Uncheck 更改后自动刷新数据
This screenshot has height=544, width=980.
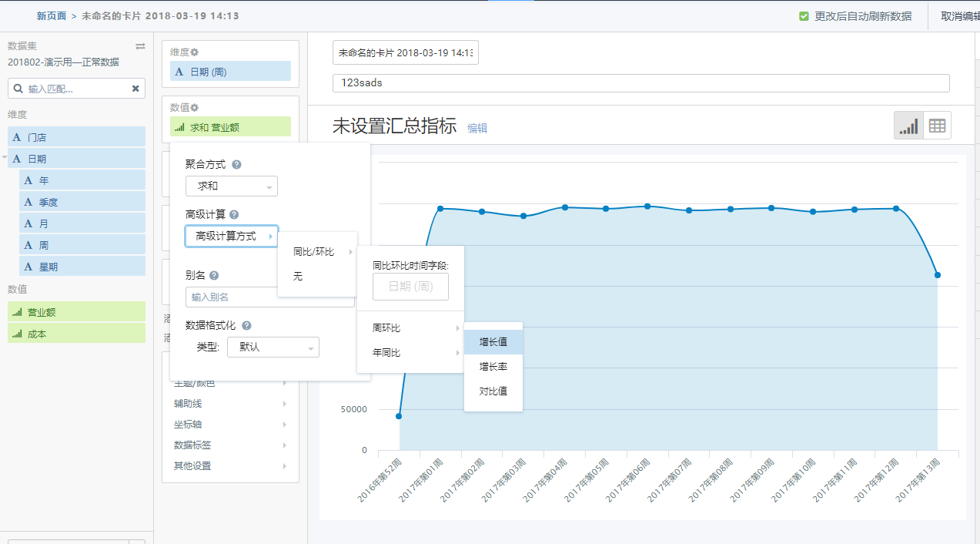pos(803,15)
